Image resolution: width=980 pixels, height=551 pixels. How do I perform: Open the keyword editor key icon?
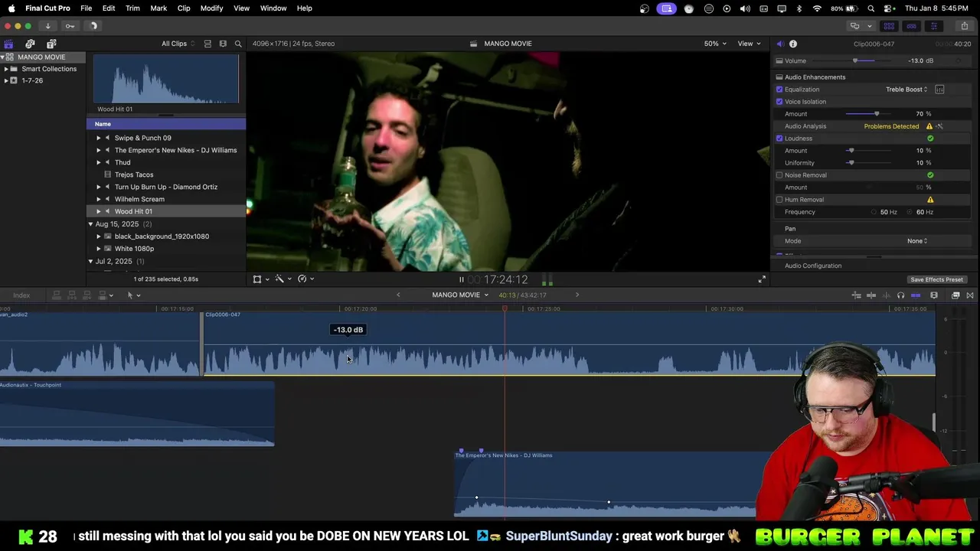coord(70,26)
